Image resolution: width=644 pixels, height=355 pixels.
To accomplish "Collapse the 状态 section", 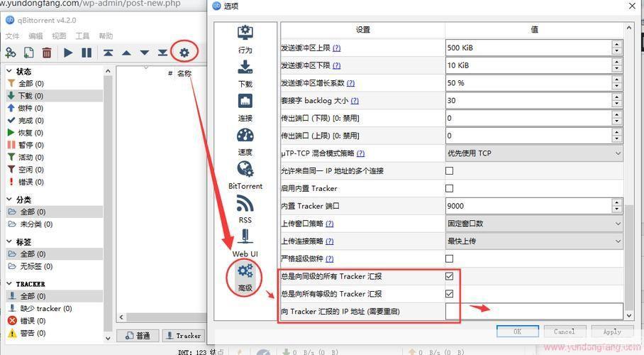I will 9,71.
